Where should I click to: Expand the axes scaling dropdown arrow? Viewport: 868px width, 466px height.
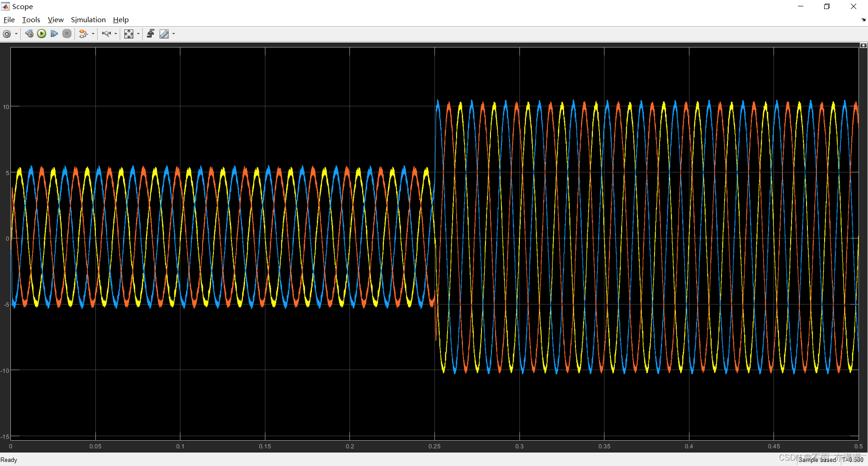pos(138,34)
